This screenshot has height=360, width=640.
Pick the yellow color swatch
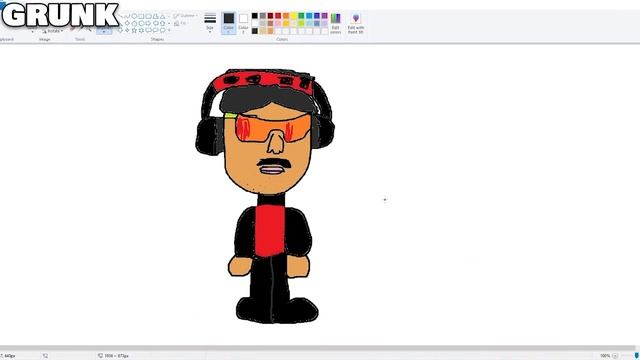coord(293,16)
